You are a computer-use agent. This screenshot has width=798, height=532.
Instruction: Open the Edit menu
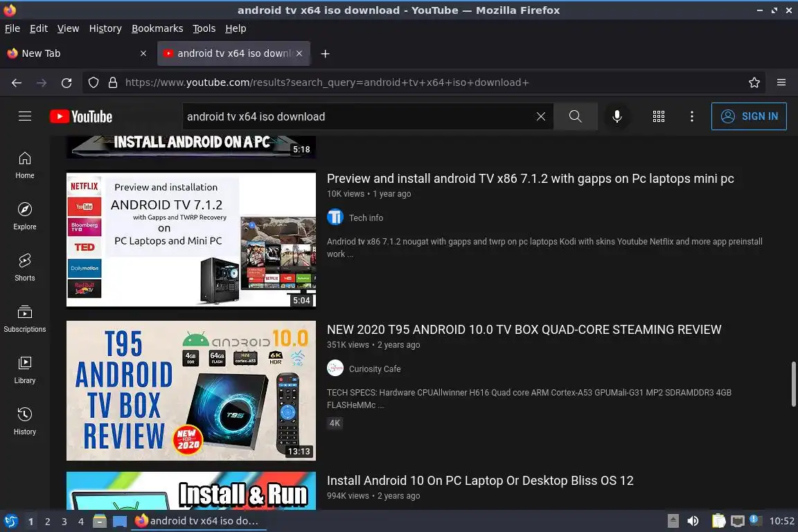click(x=39, y=28)
